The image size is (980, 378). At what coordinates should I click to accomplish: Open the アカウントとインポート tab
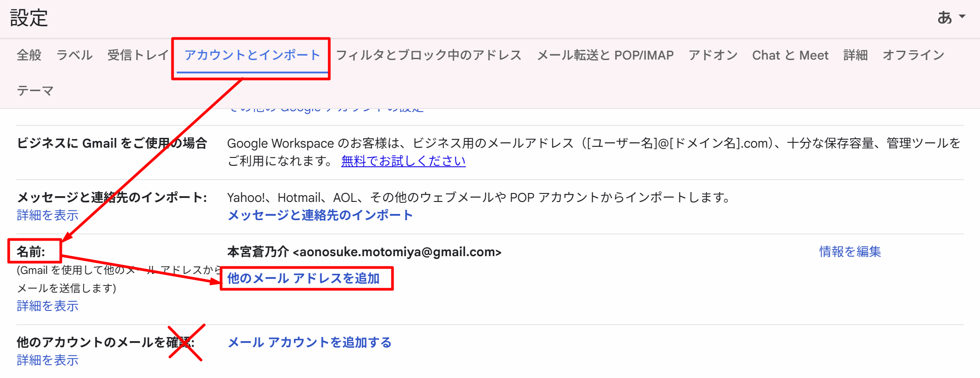coord(252,55)
